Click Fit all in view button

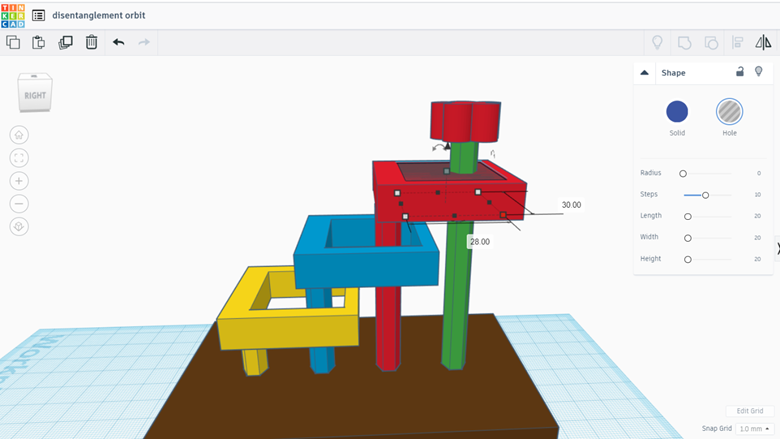point(19,158)
